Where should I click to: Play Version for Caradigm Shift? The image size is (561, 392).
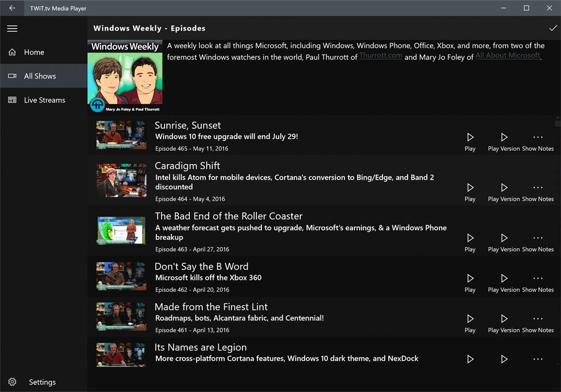504,192
